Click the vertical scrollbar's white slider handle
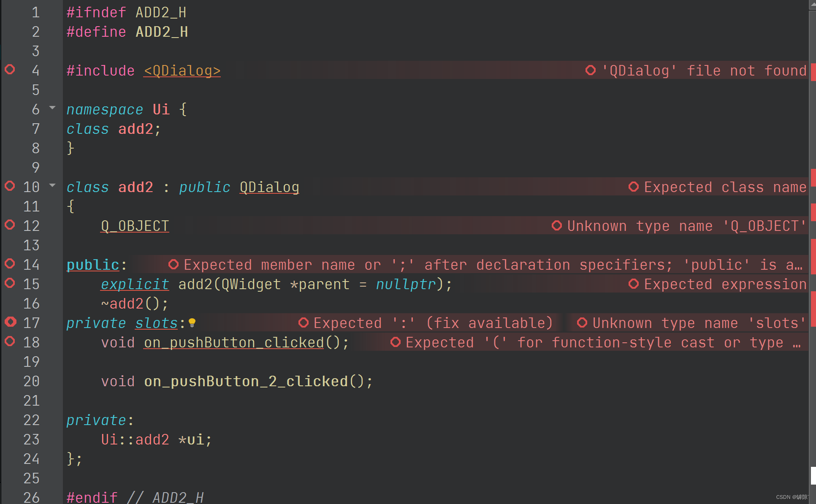Screen dimensions: 816x504 pos(813,476)
